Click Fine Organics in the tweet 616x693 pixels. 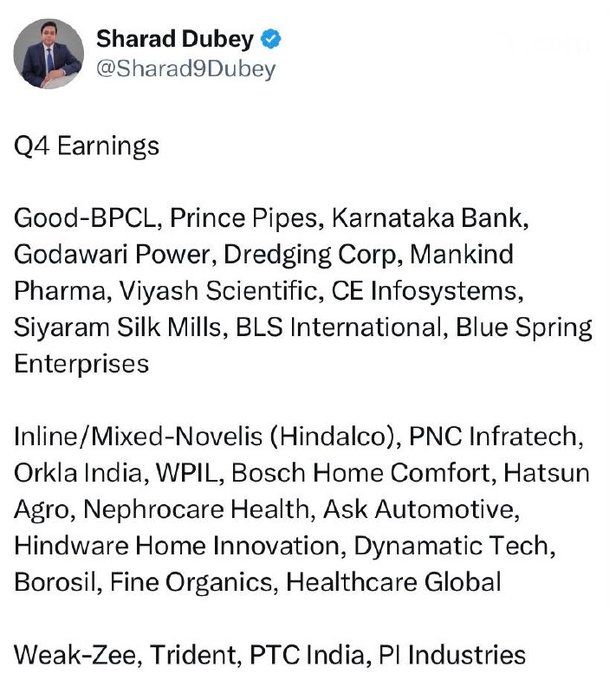click(191, 582)
